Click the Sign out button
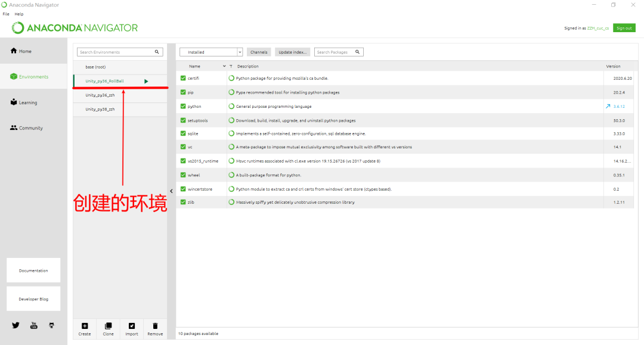Screen dimensions: 644x345 coord(624,28)
